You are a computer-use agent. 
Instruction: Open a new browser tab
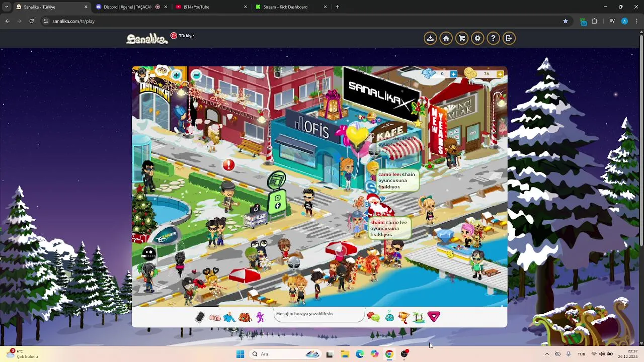tap(337, 7)
